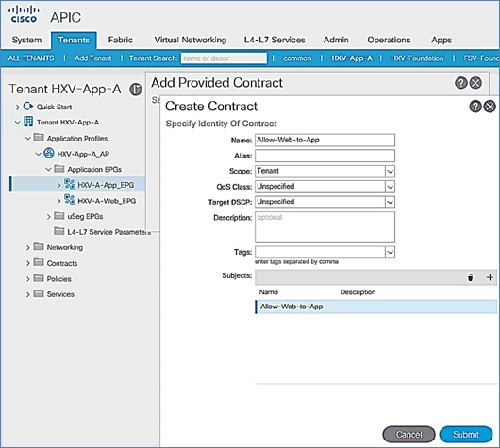
Task: Click the L4-L7 Service Parameters folder icon
Action: pyautogui.click(x=59, y=230)
